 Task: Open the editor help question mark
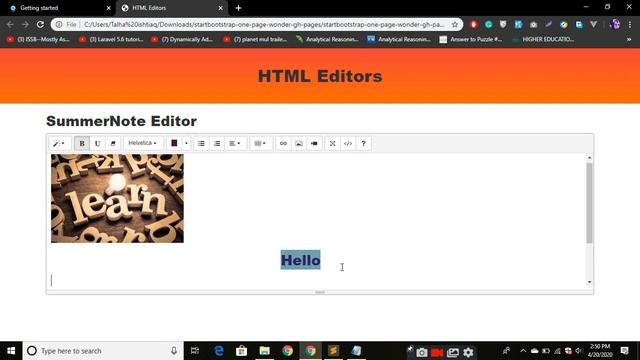coord(363,143)
